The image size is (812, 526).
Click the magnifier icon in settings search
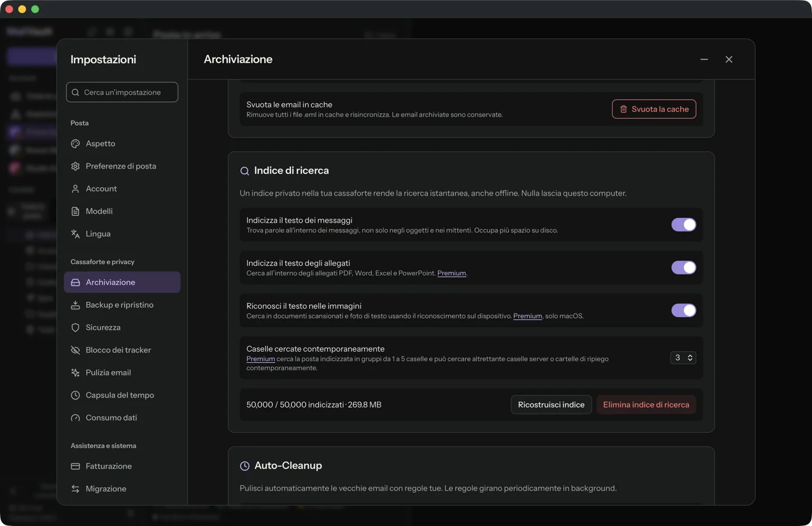click(76, 93)
